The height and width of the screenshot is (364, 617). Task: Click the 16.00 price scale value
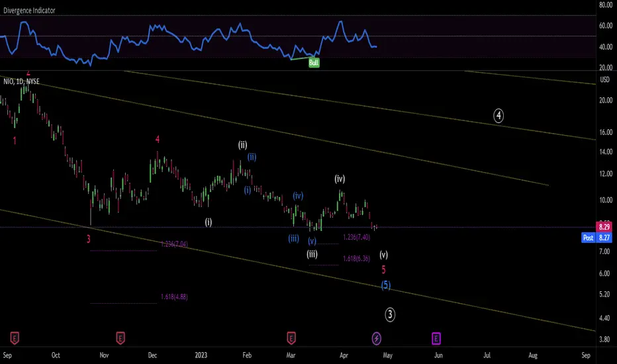pos(606,132)
